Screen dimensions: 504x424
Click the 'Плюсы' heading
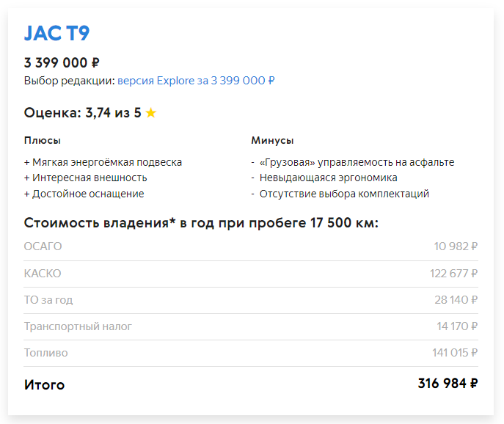[43, 140]
